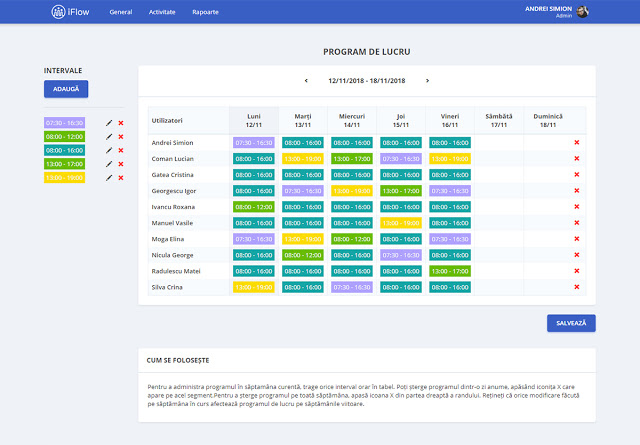
Task: Open the General menu
Action: click(120, 12)
